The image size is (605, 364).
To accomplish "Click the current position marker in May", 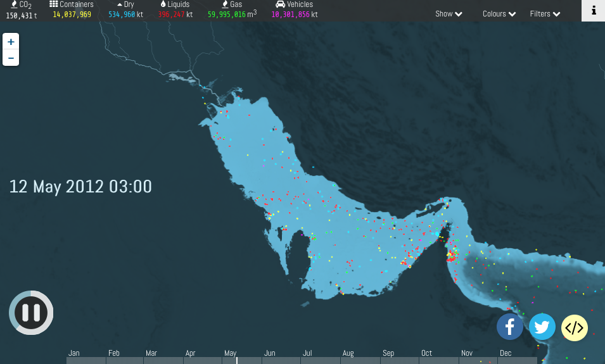I will tap(237, 360).
